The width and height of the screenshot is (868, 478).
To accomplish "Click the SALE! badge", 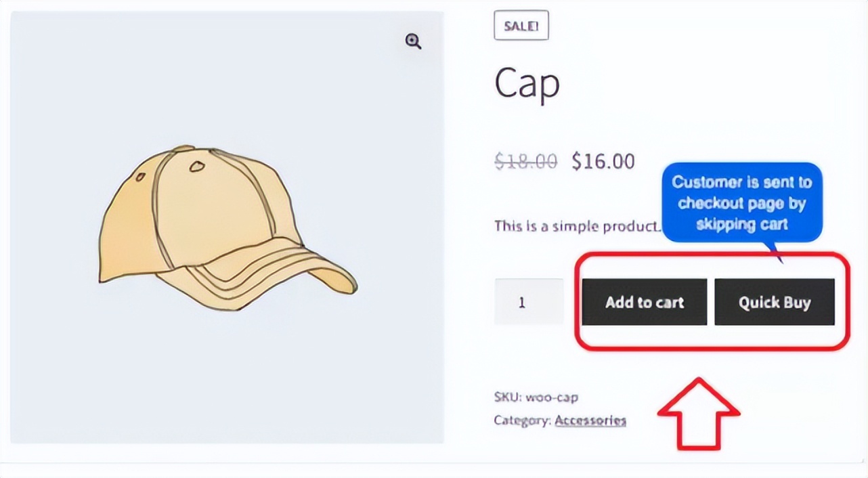I will coord(521,26).
